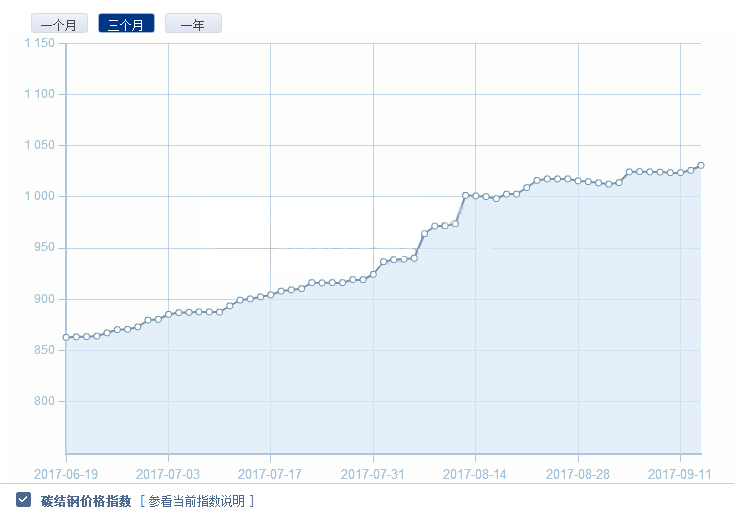Click the 1 150 y-axis value label
734x514 pixels.
[39, 43]
